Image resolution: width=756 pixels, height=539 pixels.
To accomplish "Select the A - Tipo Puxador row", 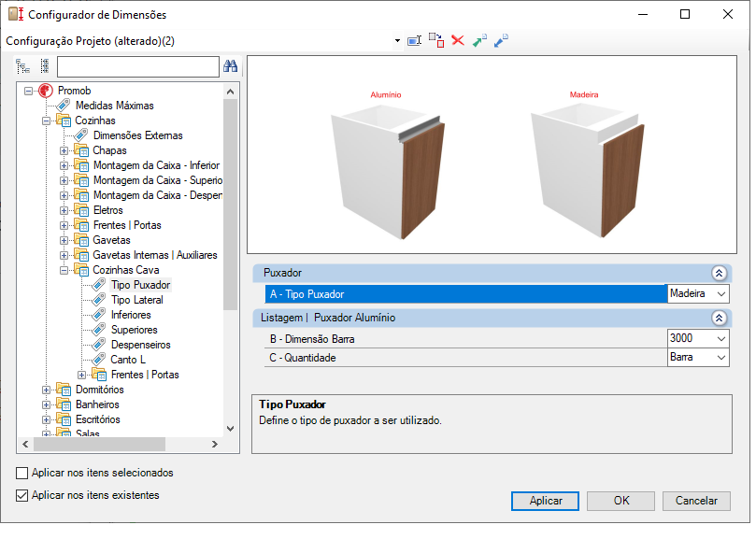I will coord(465,294).
